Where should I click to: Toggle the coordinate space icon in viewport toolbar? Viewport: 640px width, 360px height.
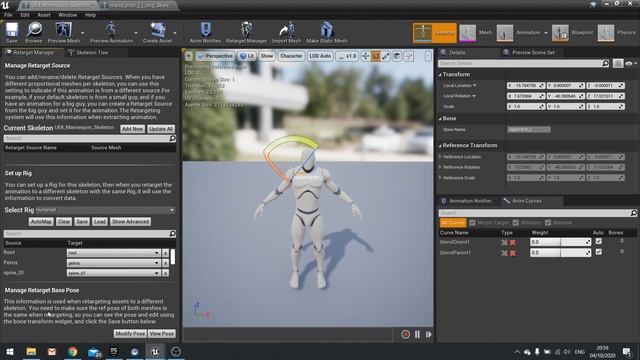pyautogui.click(x=397, y=56)
